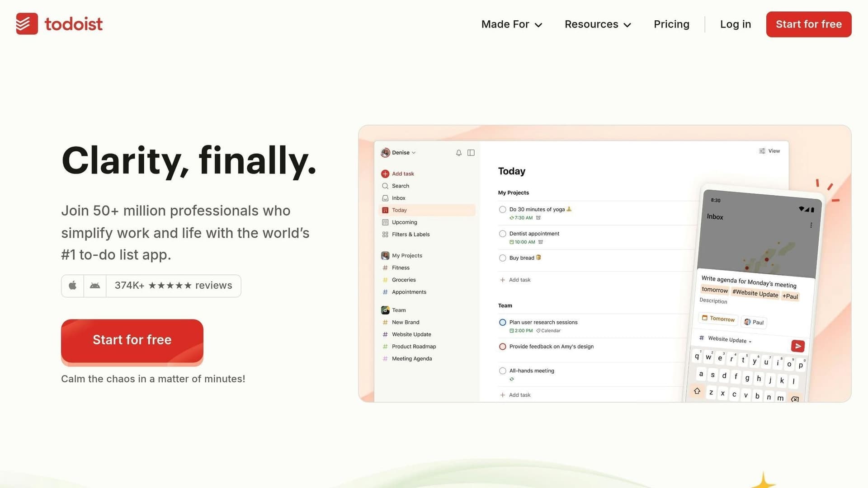This screenshot has height=488, width=868.
Task: Mark Buy bread as complete
Action: tap(502, 258)
